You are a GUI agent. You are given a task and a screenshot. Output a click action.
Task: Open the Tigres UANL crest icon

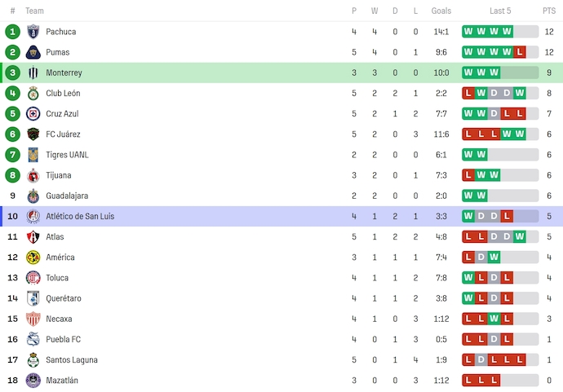tap(33, 155)
